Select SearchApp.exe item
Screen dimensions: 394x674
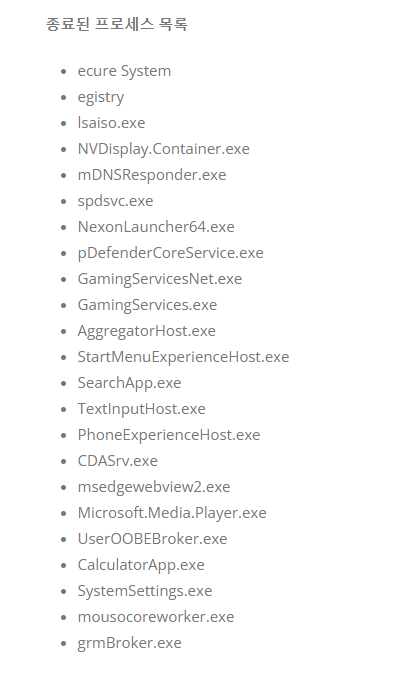click(129, 383)
